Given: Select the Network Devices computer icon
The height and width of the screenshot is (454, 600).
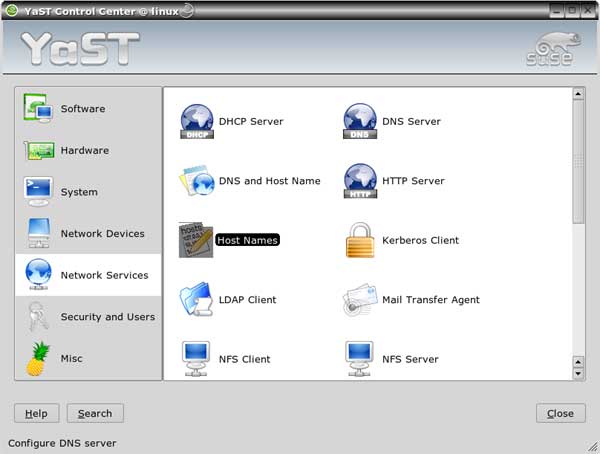Looking at the screenshot, I should 39,233.
